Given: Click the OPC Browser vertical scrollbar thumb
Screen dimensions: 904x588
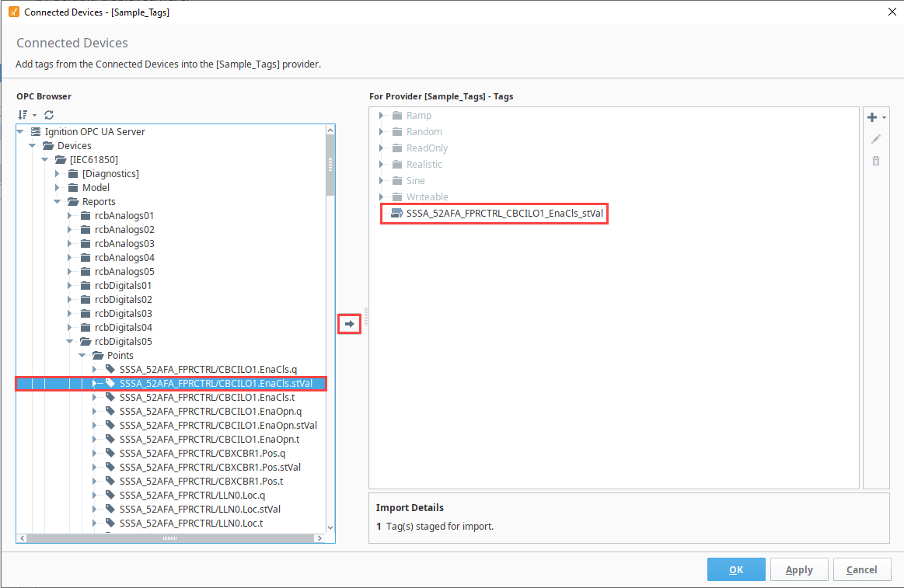Looking at the screenshot, I should coord(330,166).
